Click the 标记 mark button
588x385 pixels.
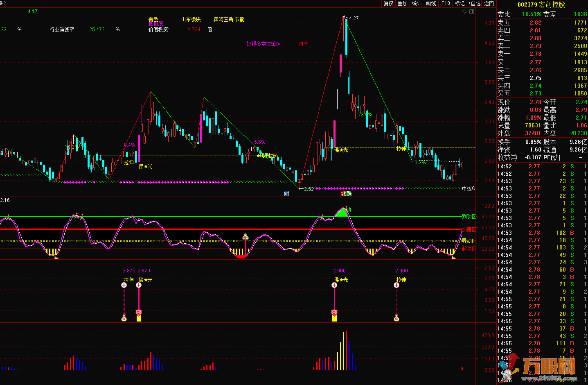coord(460,3)
